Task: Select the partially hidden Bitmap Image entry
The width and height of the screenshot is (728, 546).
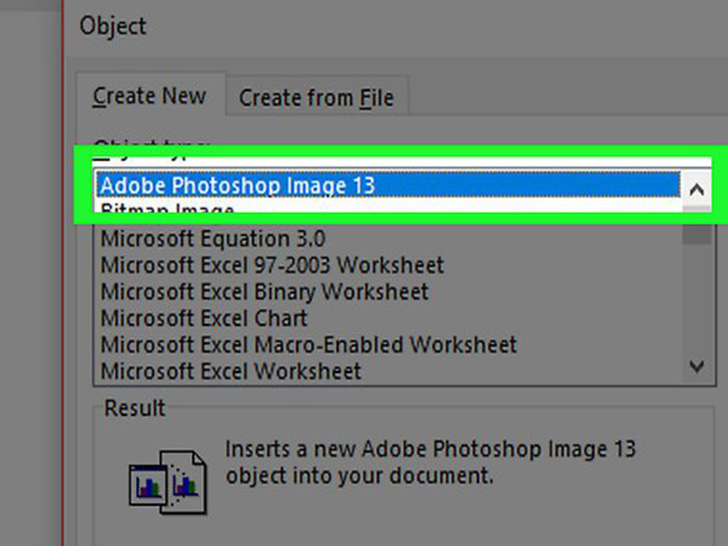Action: click(167, 210)
